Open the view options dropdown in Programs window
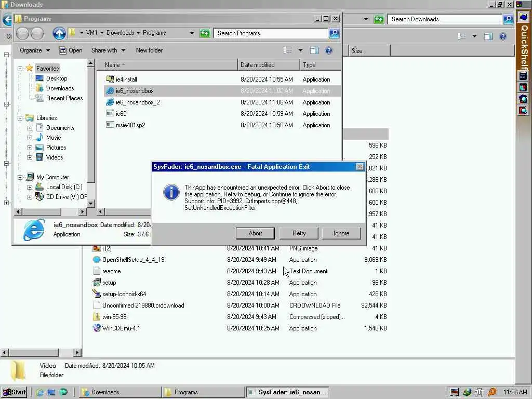Image resolution: width=532 pixels, height=399 pixels. pos(300,50)
